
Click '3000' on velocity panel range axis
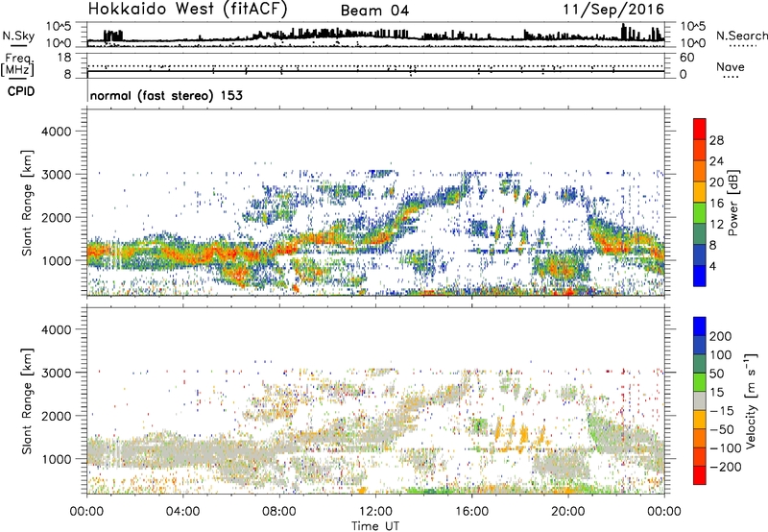(57, 373)
